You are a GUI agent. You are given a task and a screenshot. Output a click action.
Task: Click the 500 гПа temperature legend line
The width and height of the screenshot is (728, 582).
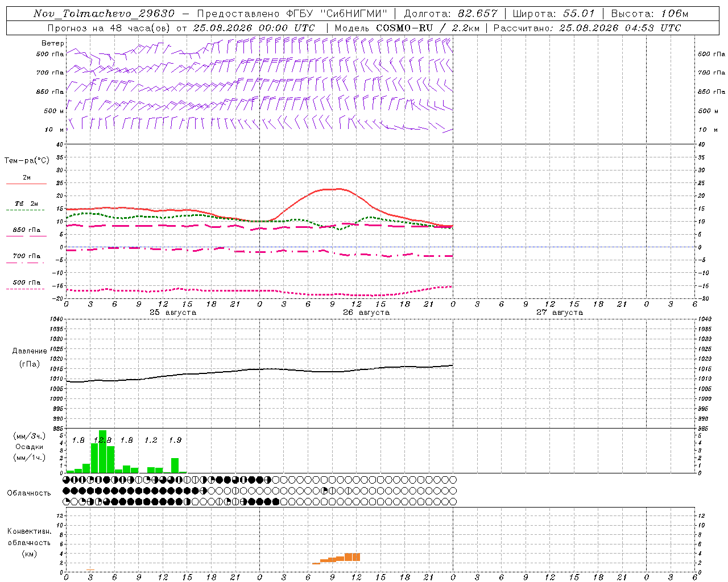click(x=25, y=289)
